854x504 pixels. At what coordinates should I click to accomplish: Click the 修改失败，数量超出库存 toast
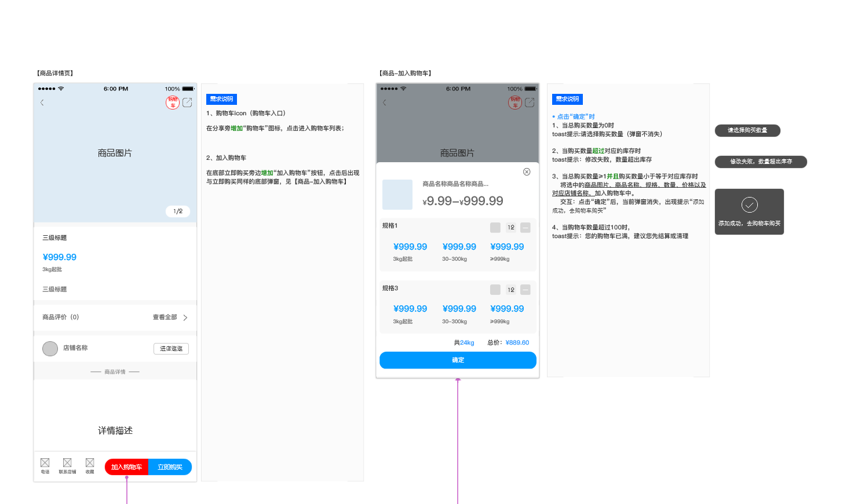pyautogui.click(x=761, y=162)
